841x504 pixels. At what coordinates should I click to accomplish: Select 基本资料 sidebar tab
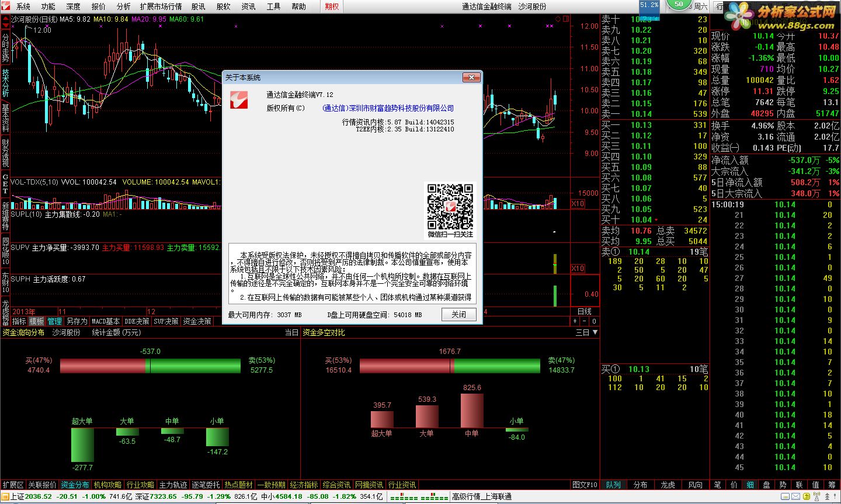(5, 118)
